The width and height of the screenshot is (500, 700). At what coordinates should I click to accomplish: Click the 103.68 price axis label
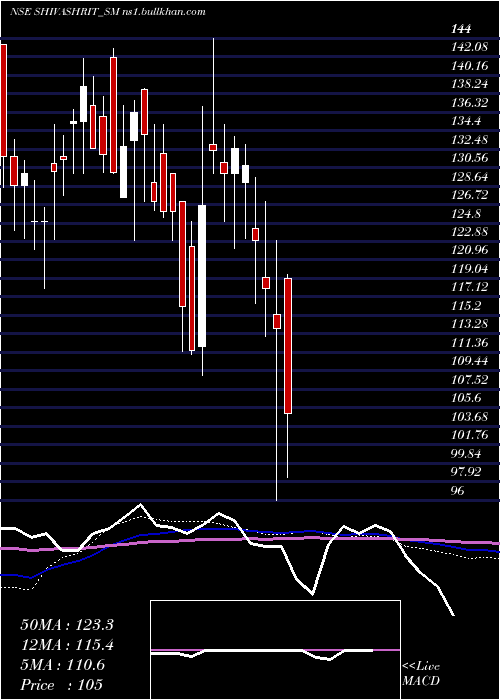[469, 416]
